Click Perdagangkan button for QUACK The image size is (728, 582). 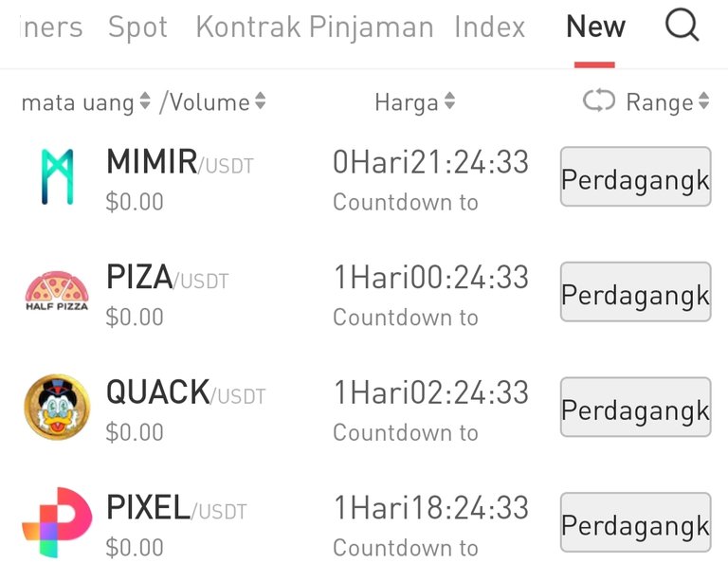pyautogui.click(x=636, y=407)
